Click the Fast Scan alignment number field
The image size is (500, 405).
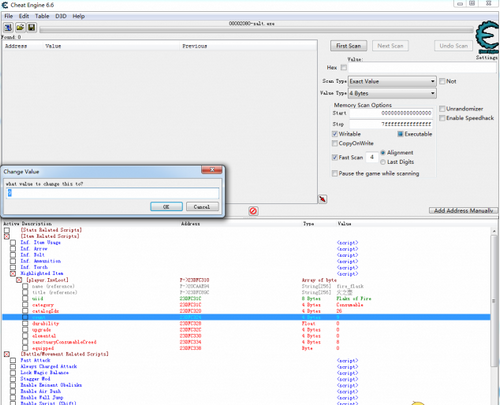pyautogui.click(x=372, y=157)
